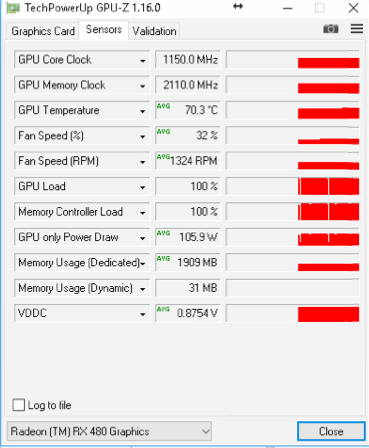Expand the Fan Speed (RPM) dropdown
This screenshot has width=369, height=448.
coord(143,162)
